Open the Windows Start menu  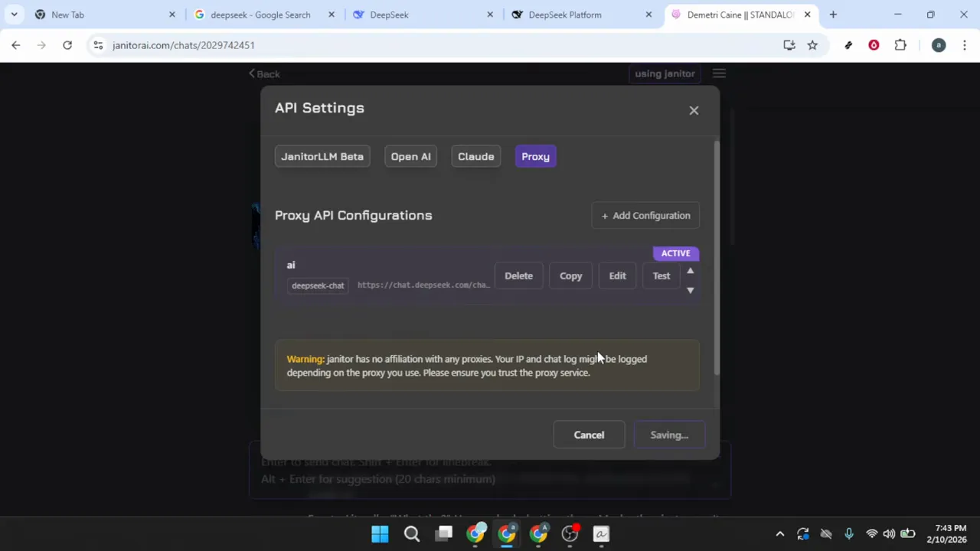click(380, 534)
